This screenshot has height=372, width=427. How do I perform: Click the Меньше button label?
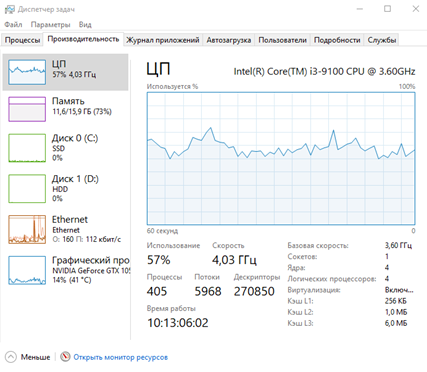(35, 357)
